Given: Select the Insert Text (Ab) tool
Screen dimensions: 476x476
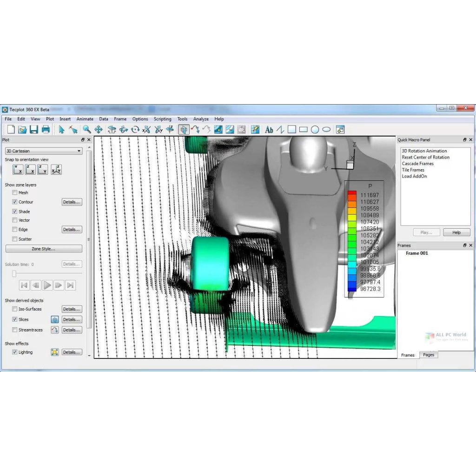Looking at the screenshot, I should click(x=269, y=130).
